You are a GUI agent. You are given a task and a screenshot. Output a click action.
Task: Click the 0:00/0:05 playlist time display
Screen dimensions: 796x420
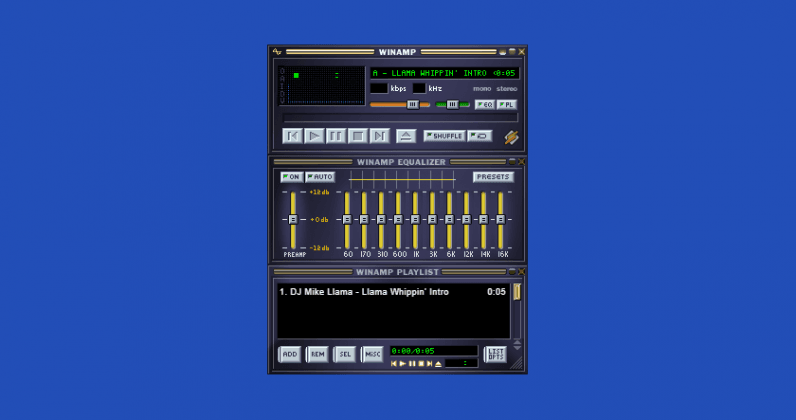[434, 351]
